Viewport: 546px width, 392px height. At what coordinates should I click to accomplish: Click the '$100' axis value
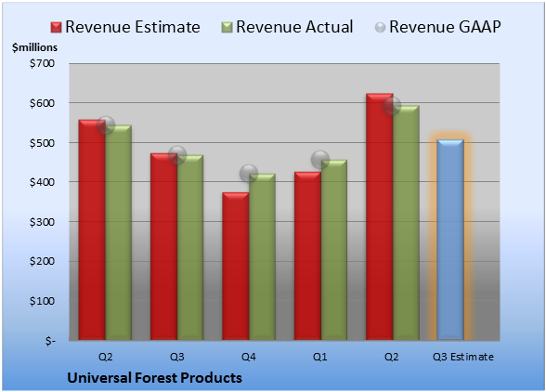42,301
